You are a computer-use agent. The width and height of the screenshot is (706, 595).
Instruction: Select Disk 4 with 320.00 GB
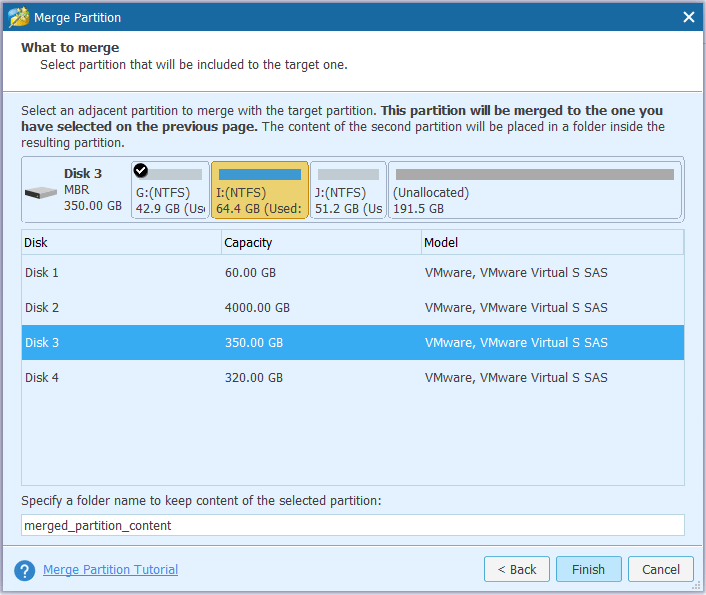(x=352, y=378)
